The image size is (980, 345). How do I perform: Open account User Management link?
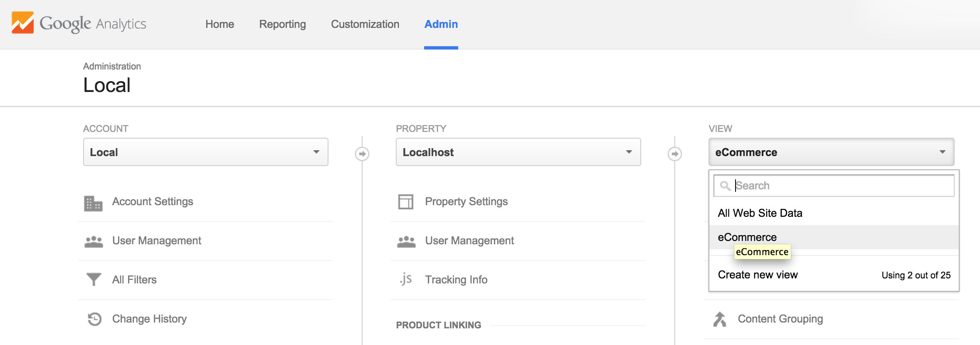(x=157, y=241)
